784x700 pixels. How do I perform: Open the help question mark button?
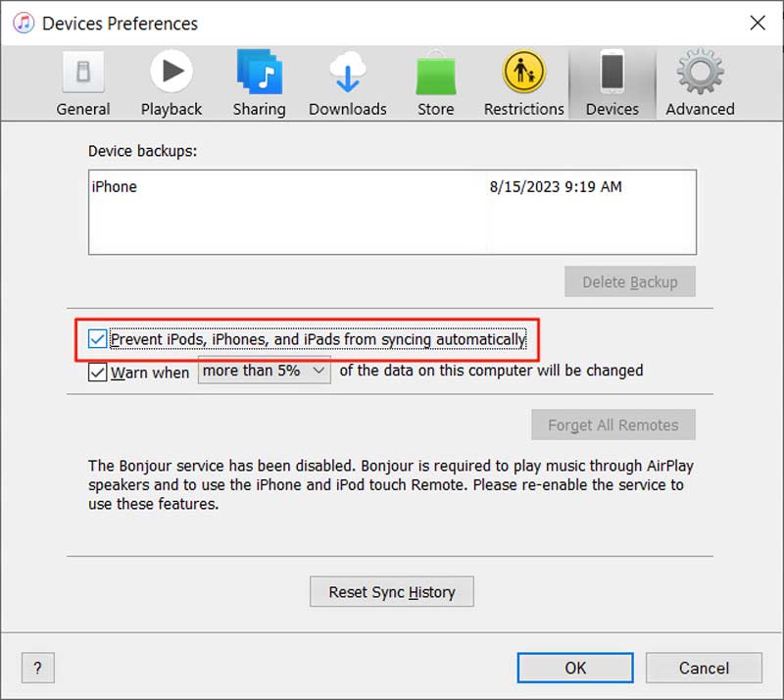pos(37,668)
